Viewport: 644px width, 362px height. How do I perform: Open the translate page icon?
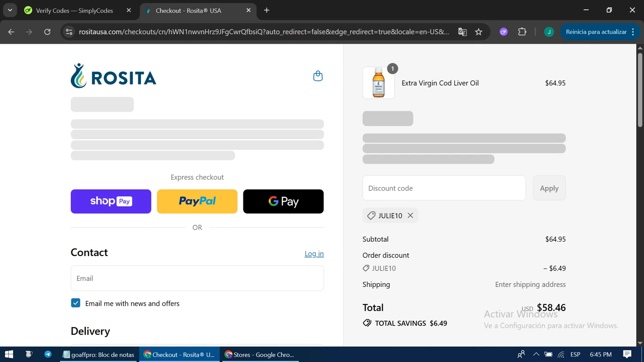coord(462,32)
